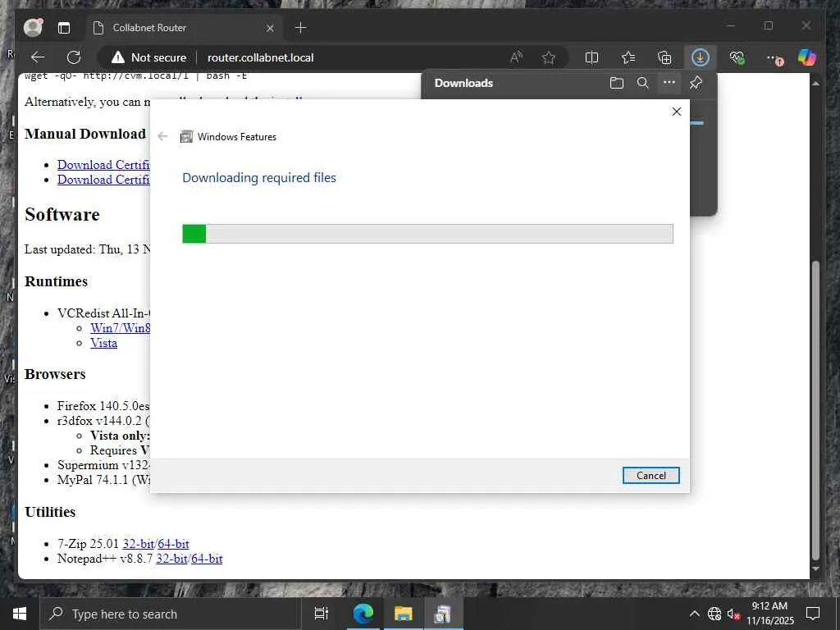
Task: Click the scrollbar down arrow
Action: pyautogui.click(x=815, y=569)
